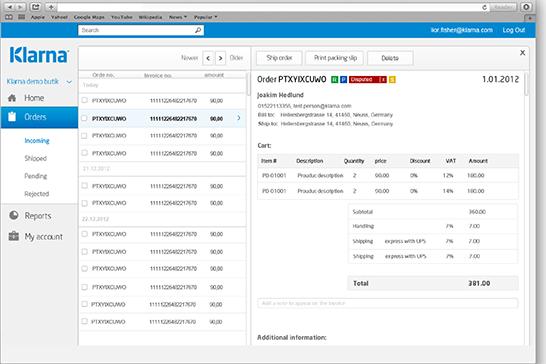This screenshot has height=364, width=546.
Task: Click the Print packing slip button
Action: (x=335, y=58)
